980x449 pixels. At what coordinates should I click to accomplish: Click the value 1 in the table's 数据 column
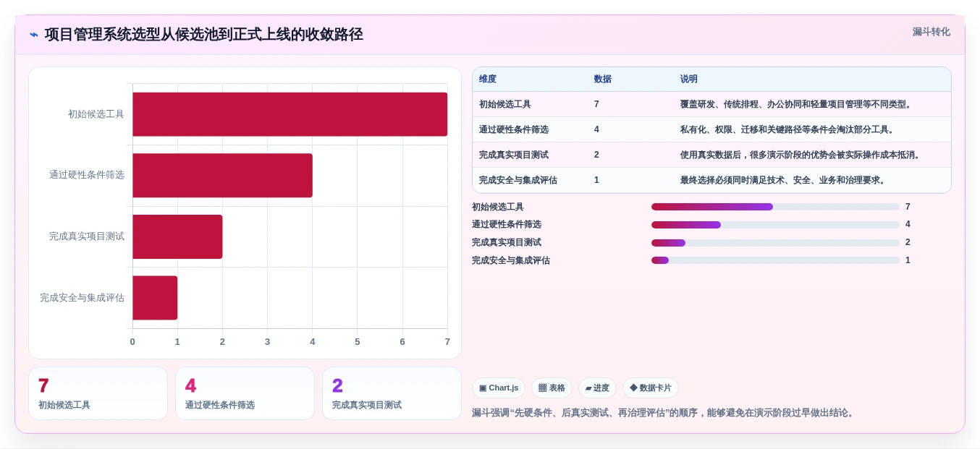coord(596,180)
